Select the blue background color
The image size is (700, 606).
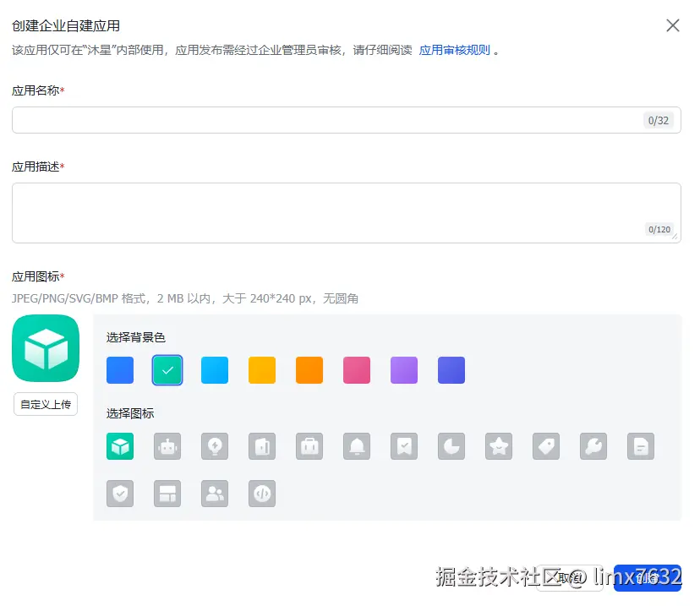pyautogui.click(x=120, y=370)
